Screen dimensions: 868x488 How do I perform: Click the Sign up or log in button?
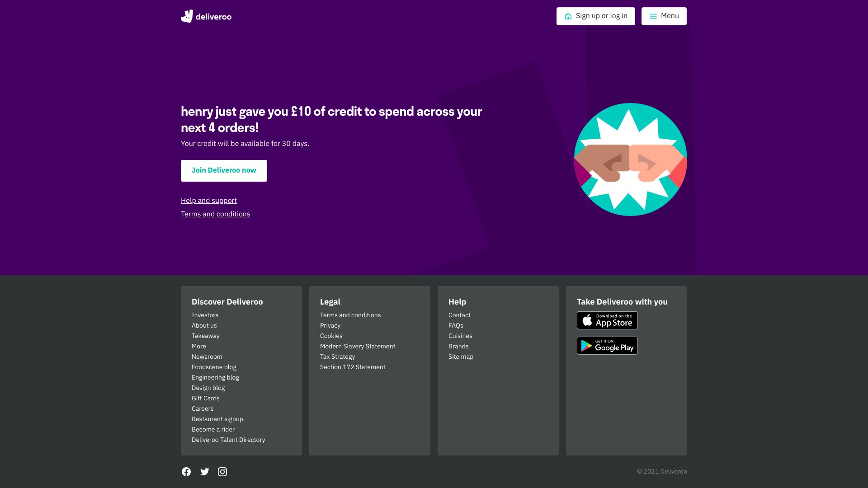click(x=595, y=16)
